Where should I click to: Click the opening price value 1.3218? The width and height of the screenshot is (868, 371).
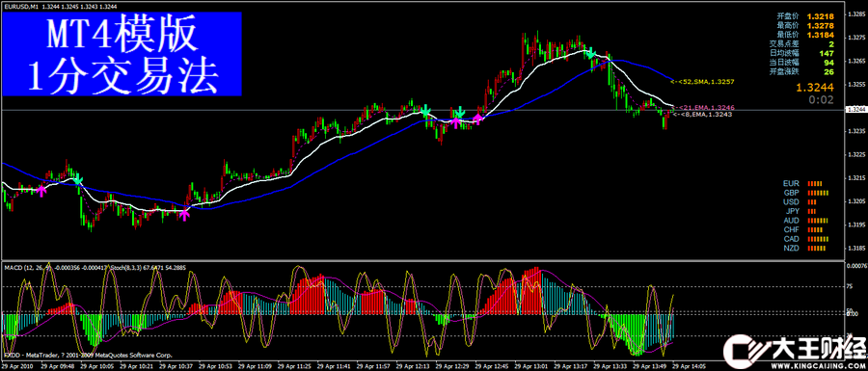coord(821,16)
